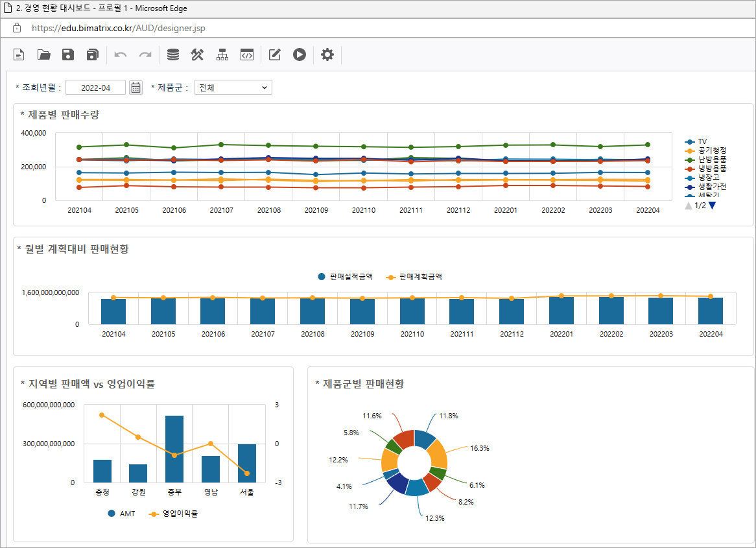The width and height of the screenshot is (756, 548).
Task: Open the settings gear in the toolbar
Action: (x=327, y=55)
